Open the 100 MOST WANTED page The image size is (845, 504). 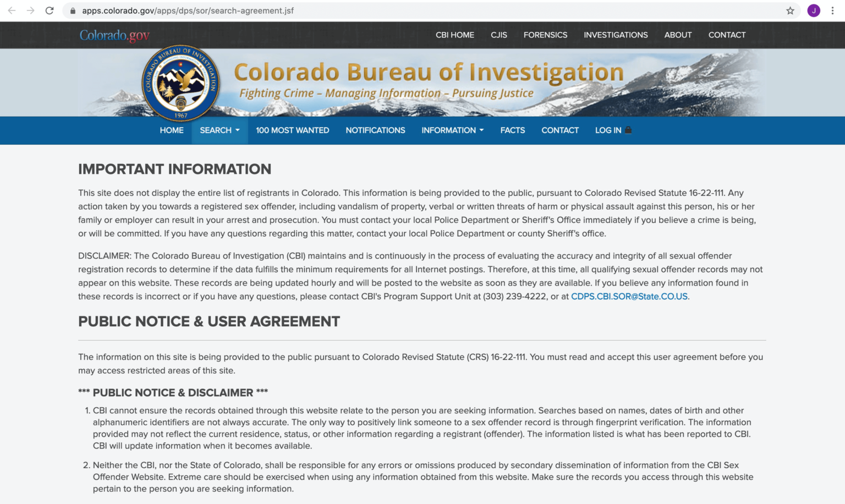292,130
